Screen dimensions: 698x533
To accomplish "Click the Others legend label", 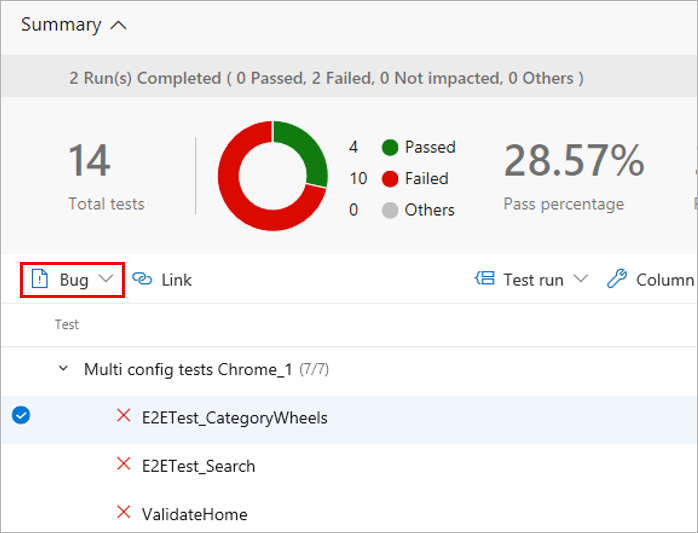I will click(x=430, y=210).
